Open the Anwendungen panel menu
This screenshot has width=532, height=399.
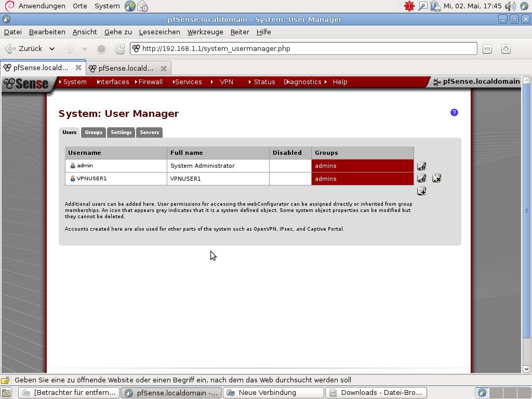point(42,6)
